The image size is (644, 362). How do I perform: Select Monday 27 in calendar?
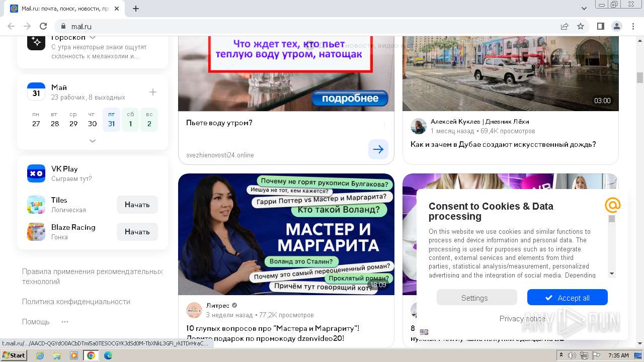(36, 120)
